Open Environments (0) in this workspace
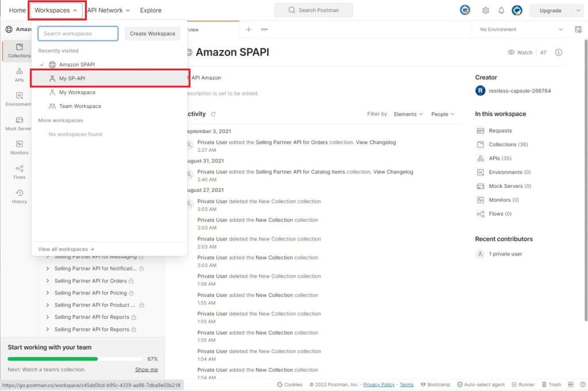This screenshot has height=391, width=588. tap(504, 172)
